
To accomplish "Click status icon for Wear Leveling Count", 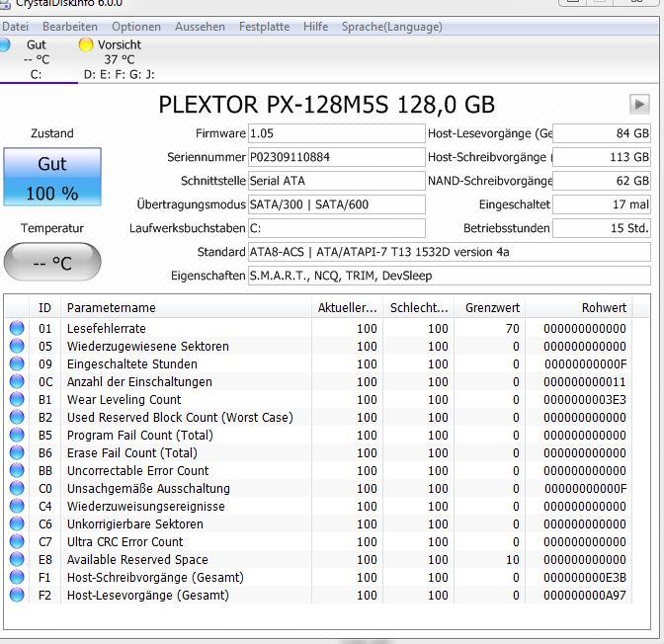I will pyautogui.click(x=17, y=399).
